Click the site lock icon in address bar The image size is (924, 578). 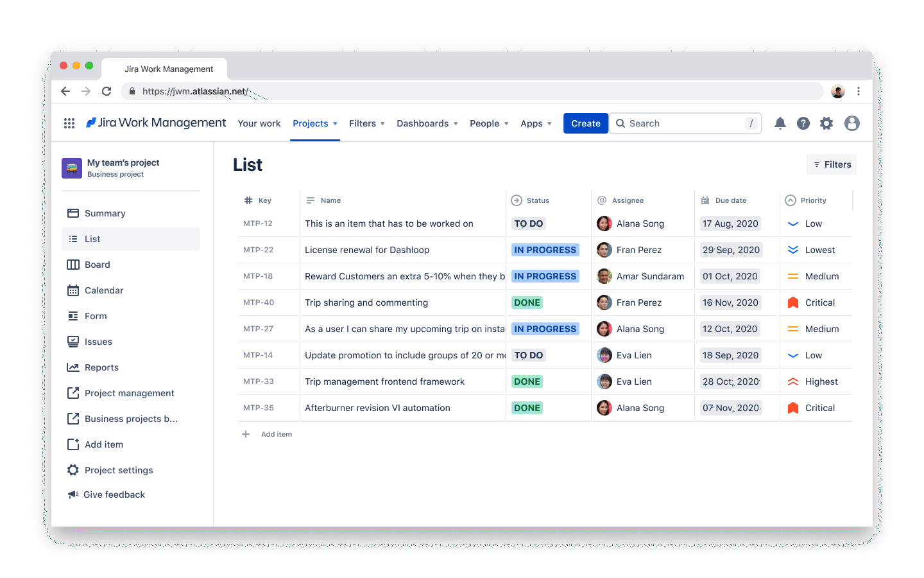132,91
